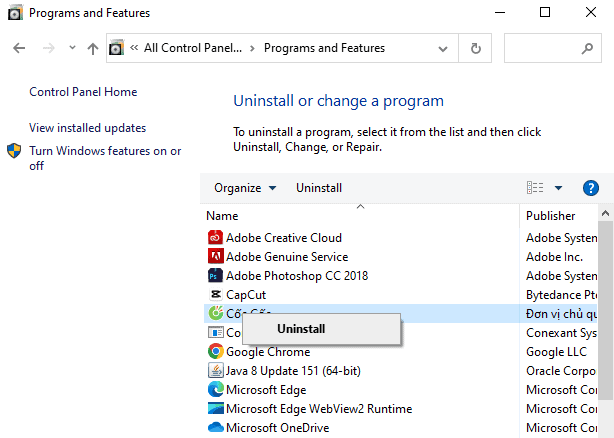Click the Adobe Inc. publisher cell

[x=554, y=256]
